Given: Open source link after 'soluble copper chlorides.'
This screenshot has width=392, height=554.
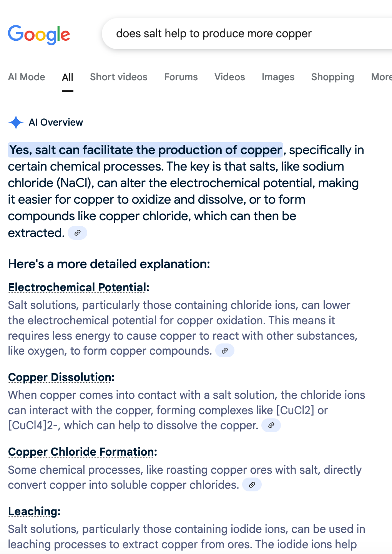Looking at the screenshot, I should [252, 485].
